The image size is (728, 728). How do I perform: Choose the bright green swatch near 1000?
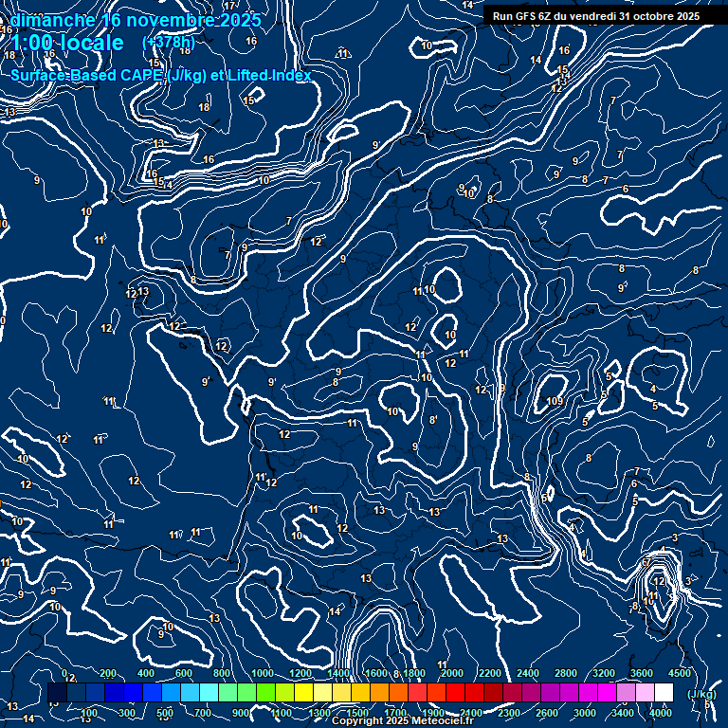pos(265,693)
